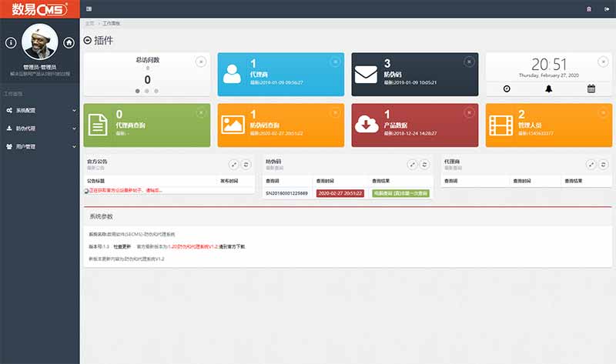
Task: Select the first carousel dot under 总访问数
Action: point(138,91)
